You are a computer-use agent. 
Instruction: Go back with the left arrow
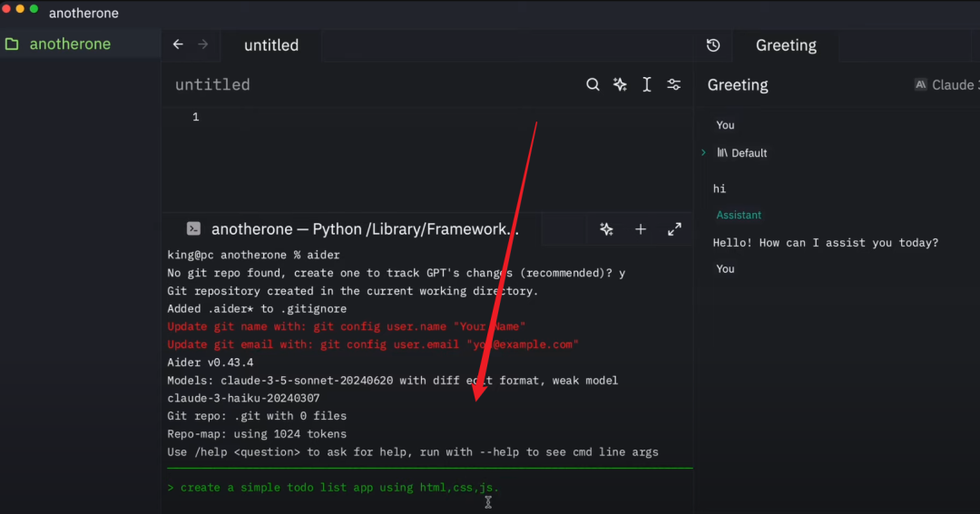pos(178,44)
